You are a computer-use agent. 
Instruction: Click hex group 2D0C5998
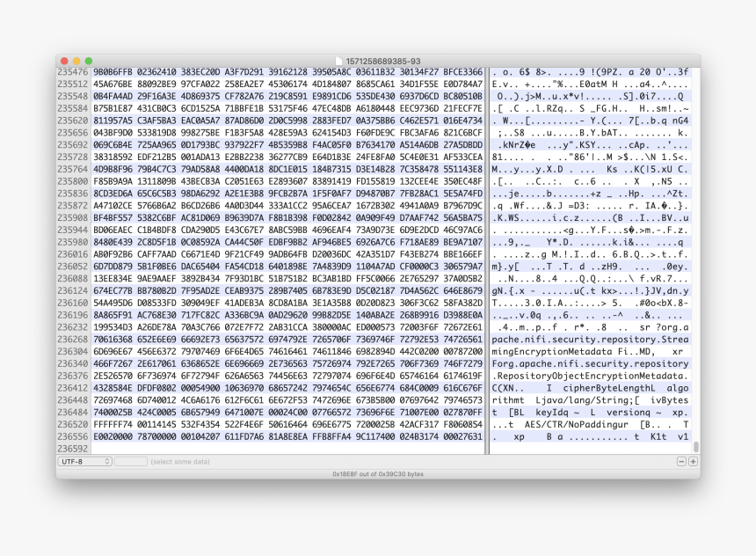pyautogui.click(x=287, y=121)
